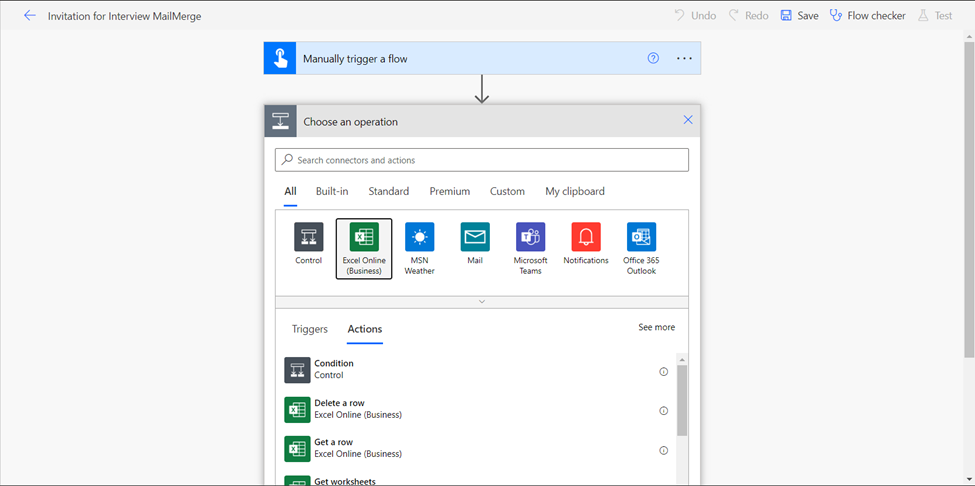Switch to the Custom tab

(x=507, y=191)
